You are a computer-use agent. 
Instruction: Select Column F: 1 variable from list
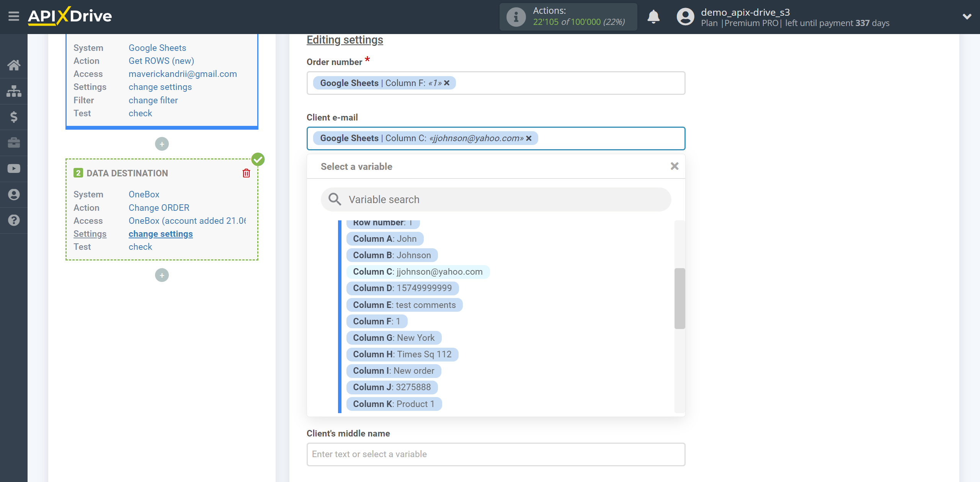coord(376,321)
